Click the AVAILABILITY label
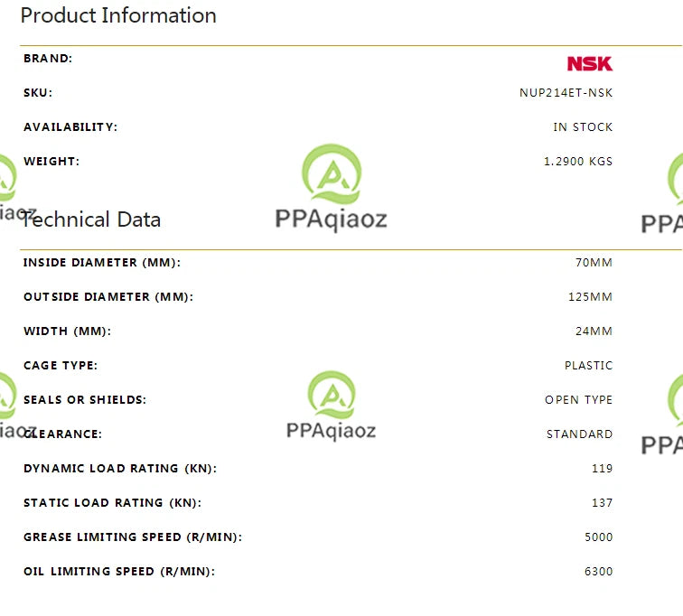This screenshot has width=683, height=616. coord(70,127)
